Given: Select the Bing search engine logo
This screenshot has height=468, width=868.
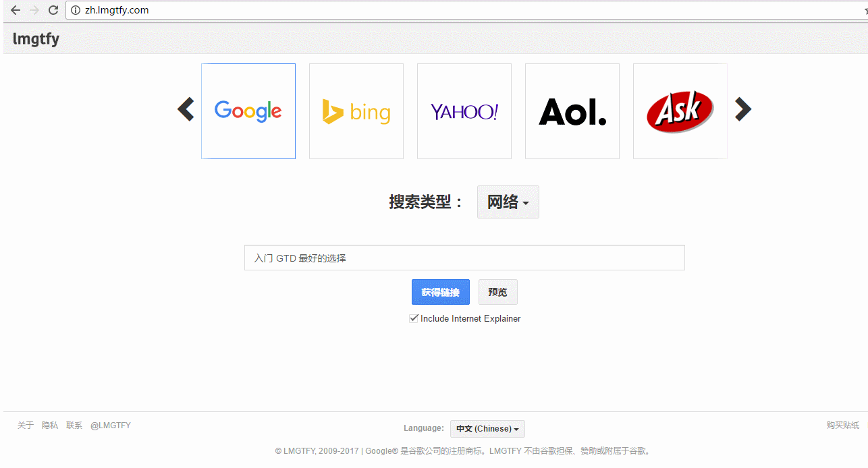Looking at the screenshot, I should coord(356,111).
